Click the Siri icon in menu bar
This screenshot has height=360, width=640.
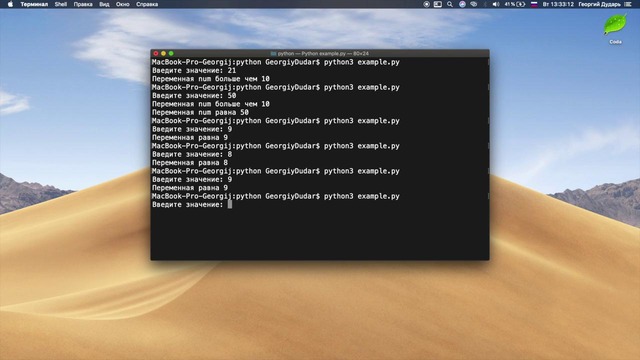(x=462, y=4)
